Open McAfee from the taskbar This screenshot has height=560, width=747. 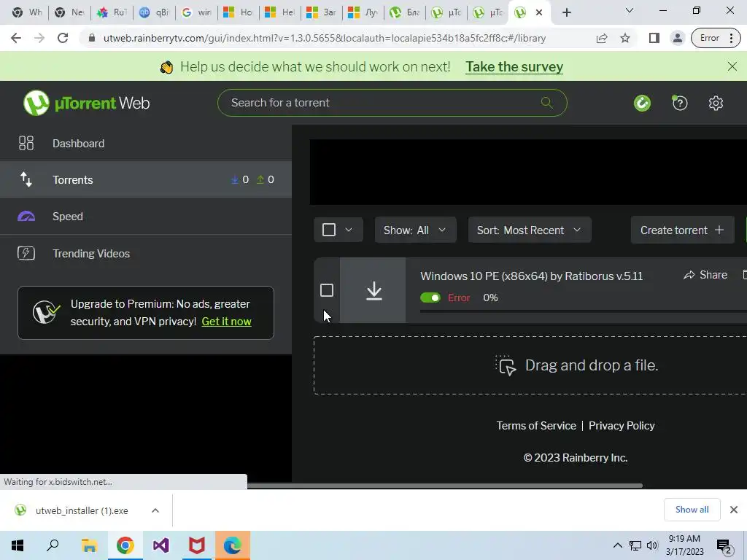tap(197, 545)
